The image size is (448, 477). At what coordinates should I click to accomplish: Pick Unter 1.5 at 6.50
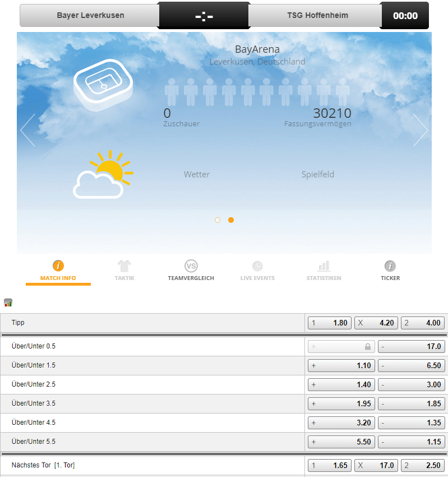tap(412, 365)
